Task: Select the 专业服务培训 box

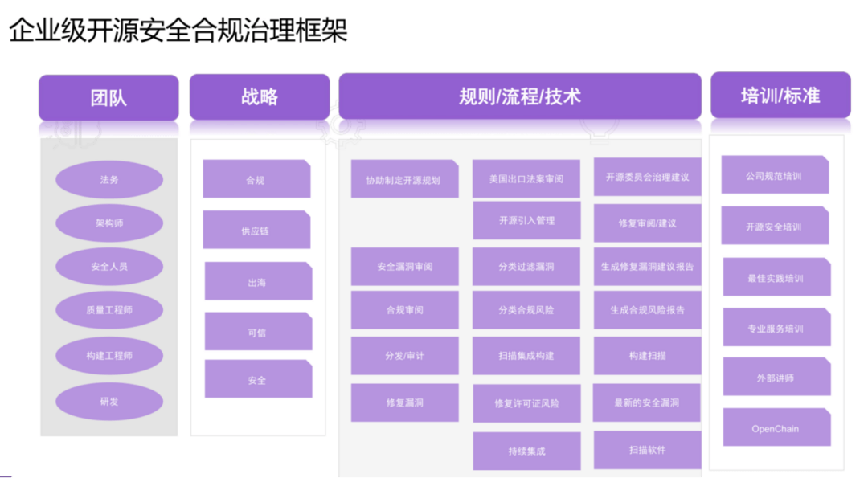Action: 776,328
